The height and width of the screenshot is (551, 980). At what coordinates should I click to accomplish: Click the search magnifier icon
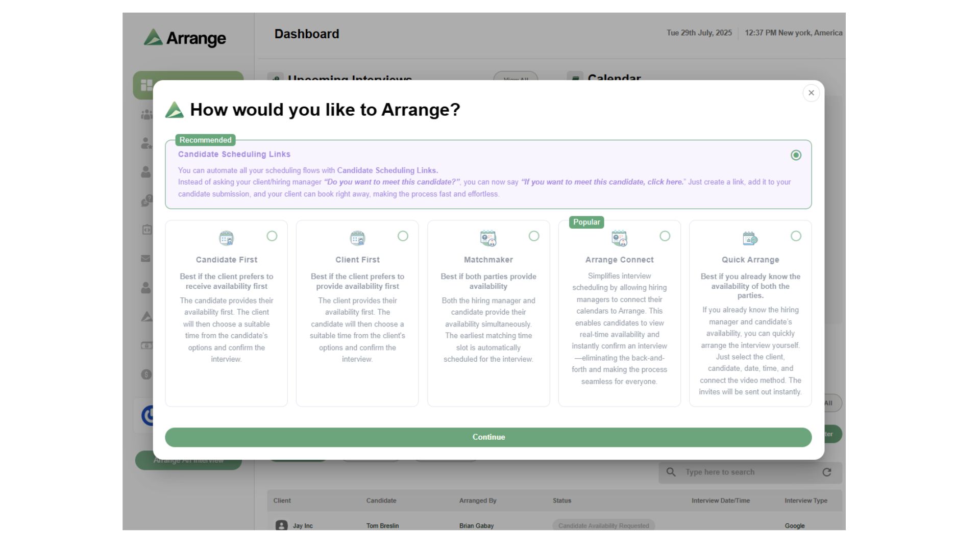[x=671, y=472]
